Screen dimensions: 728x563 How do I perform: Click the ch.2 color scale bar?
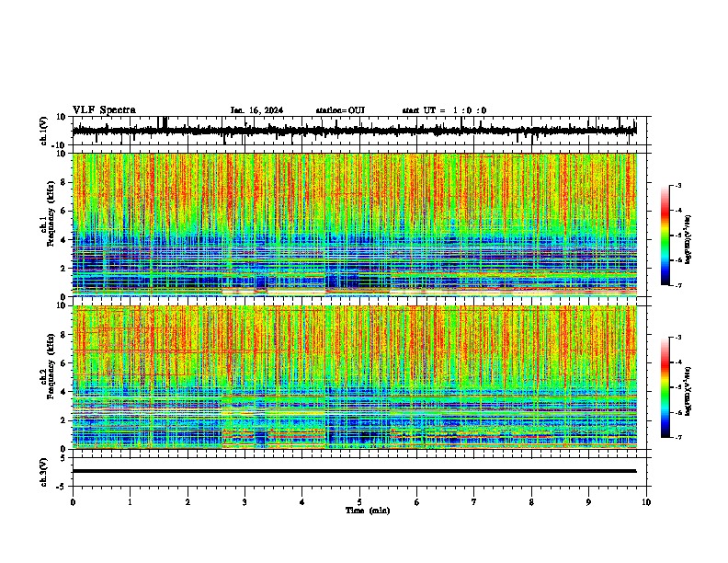[665, 387]
